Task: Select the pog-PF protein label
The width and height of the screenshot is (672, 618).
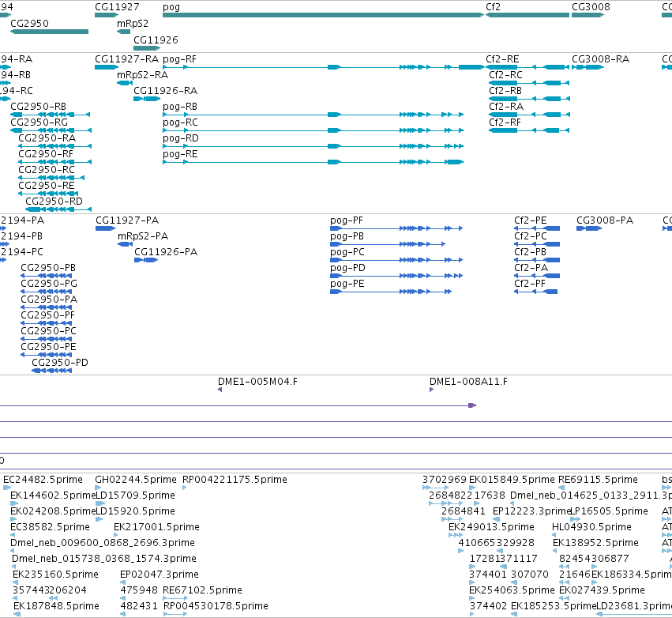Action: click(347, 220)
